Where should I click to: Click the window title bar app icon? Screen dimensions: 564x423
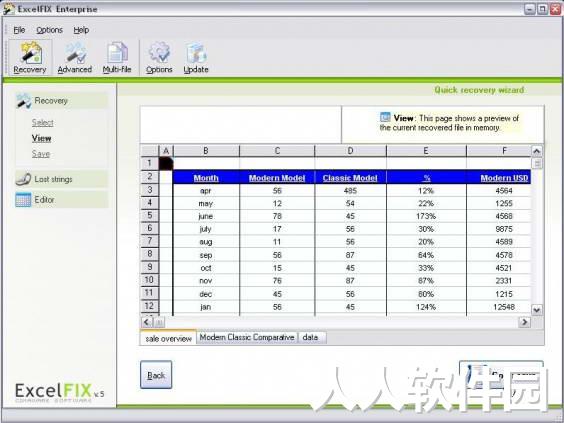pos(8,9)
